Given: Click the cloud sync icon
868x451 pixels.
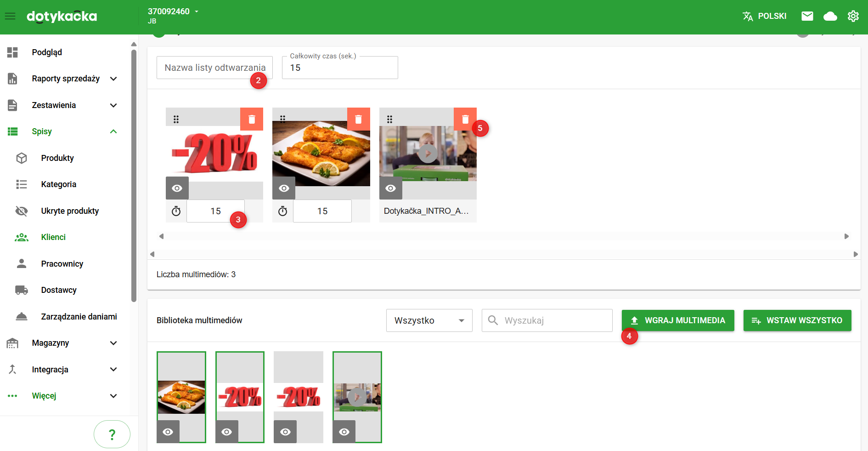Looking at the screenshot, I should pos(830,17).
